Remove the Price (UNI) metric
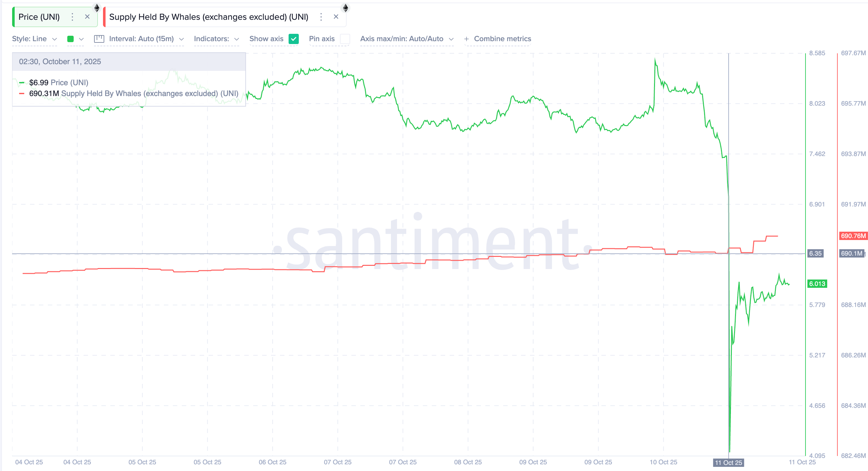 click(x=87, y=17)
